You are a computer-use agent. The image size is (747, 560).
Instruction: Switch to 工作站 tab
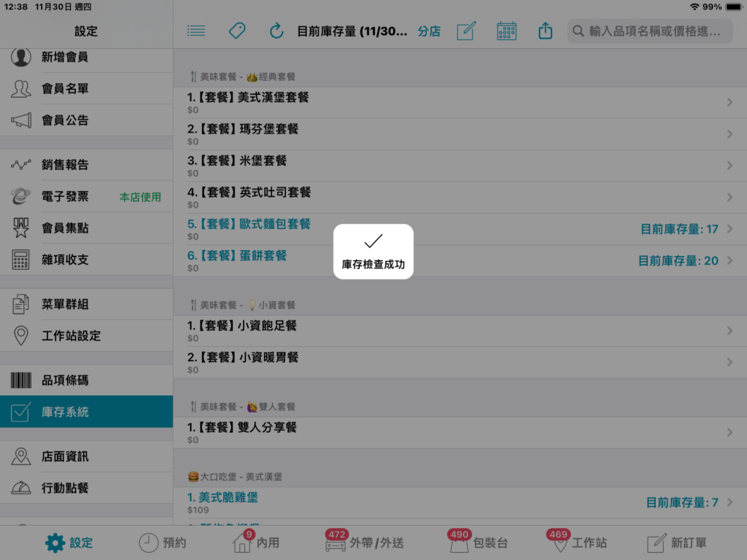tap(578, 542)
